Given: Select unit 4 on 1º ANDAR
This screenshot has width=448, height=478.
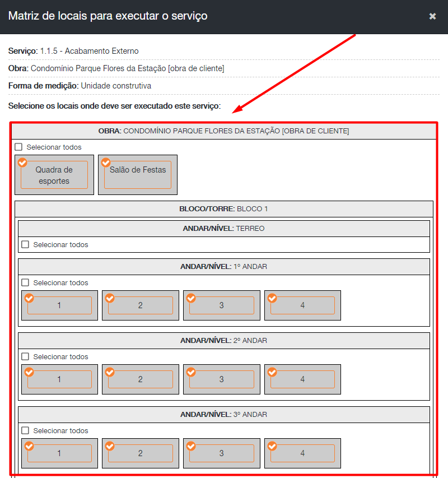Looking at the screenshot, I should 302,305.
